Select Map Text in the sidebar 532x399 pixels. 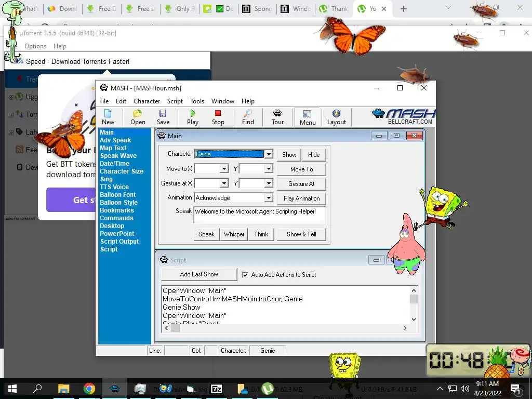(113, 148)
